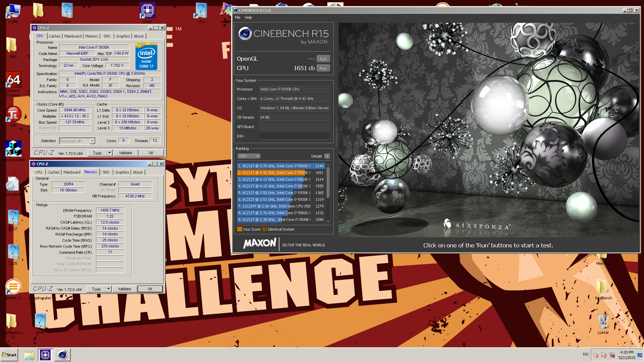Open the 2635 file icon
This screenshot has height=362, width=644.
13,254
